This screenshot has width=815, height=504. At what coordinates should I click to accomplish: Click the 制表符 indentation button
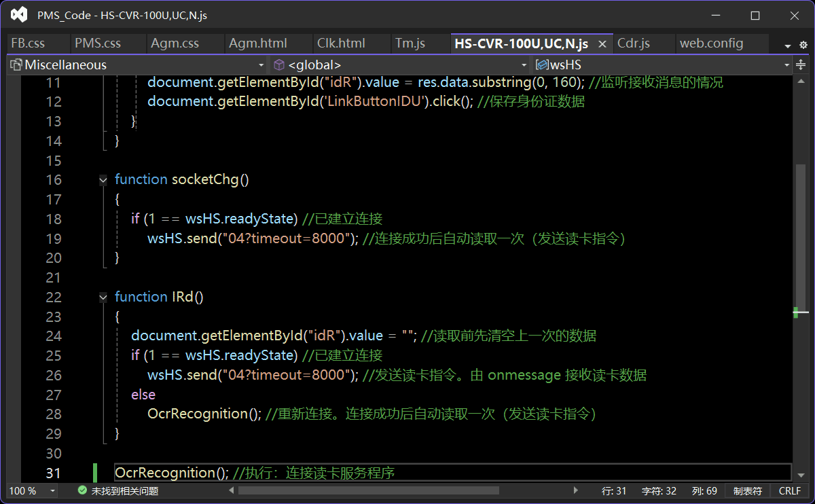pos(747,490)
